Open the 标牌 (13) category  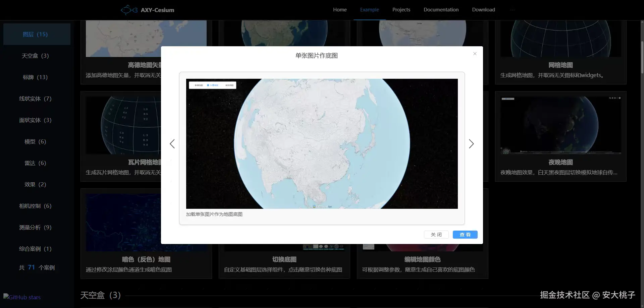[35, 77]
